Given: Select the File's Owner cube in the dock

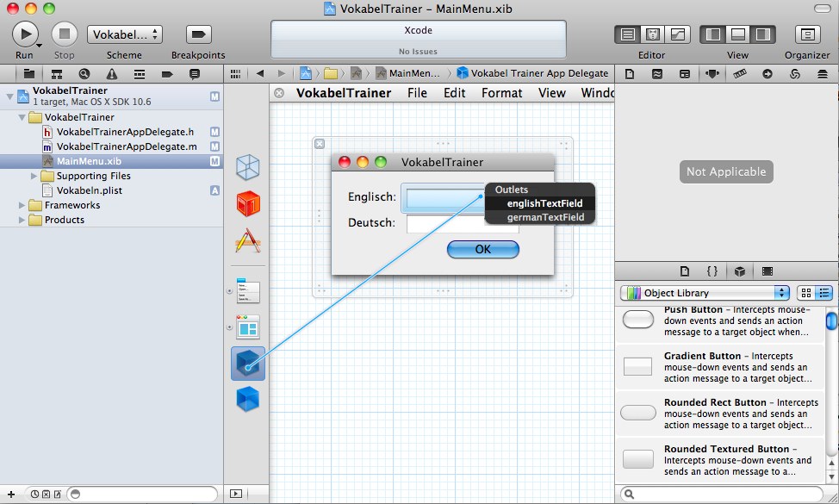Looking at the screenshot, I should 248,166.
